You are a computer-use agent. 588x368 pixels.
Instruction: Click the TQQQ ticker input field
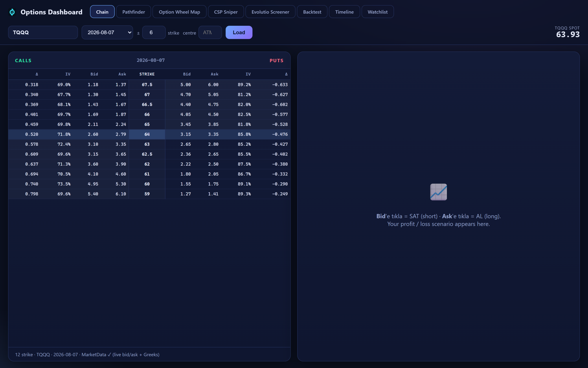pyautogui.click(x=43, y=32)
